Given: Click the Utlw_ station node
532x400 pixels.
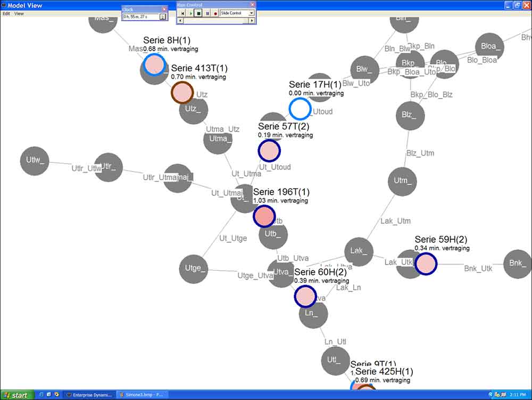Looking at the screenshot, I should tap(35, 160).
